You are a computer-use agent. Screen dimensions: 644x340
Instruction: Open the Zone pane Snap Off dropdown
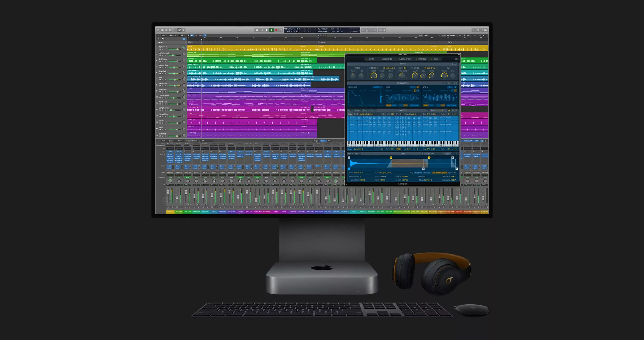click(437, 154)
